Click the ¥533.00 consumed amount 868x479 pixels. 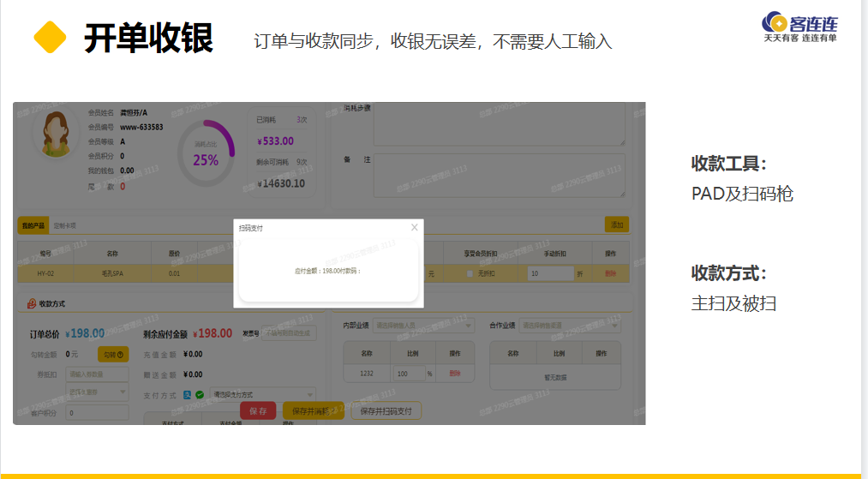(276, 141)
